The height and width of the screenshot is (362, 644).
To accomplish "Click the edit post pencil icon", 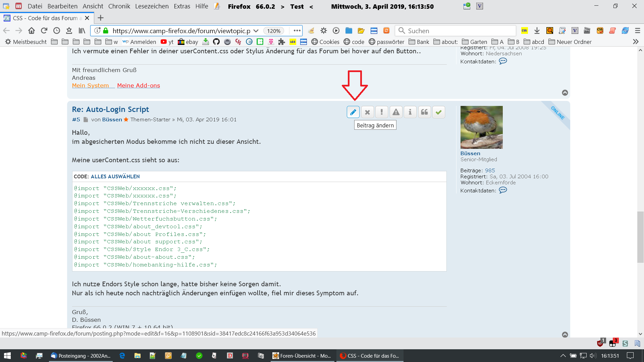I will 353,112.
